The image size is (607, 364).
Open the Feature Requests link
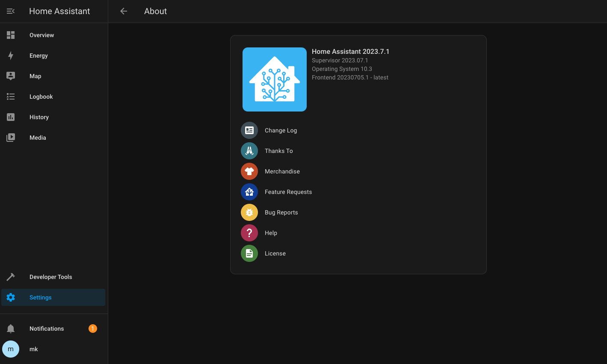pyautogui.click(x=358, y=192)
